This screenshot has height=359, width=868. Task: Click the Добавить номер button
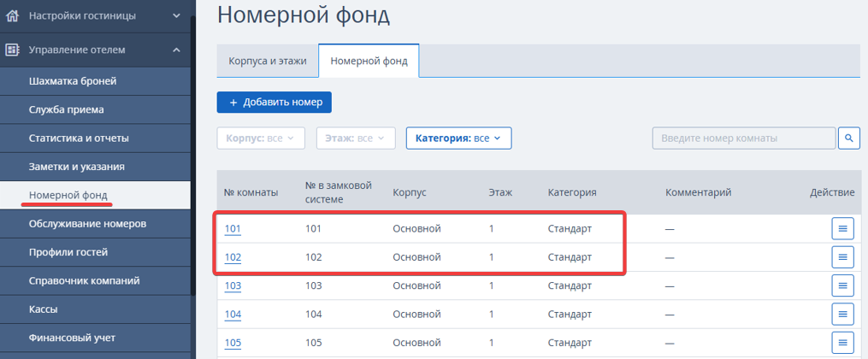click(x=274, y=103)
